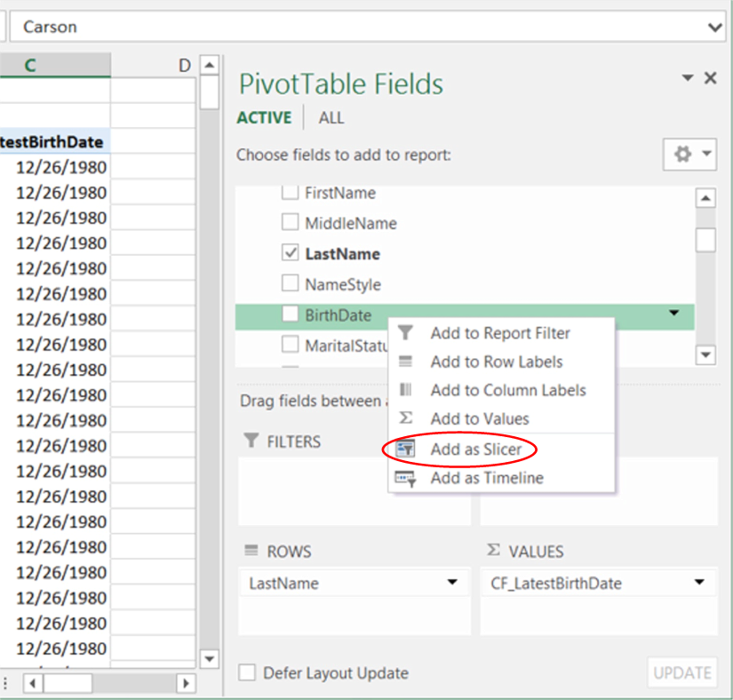Enable the Defer Layout Update checkbox
733x700 pixels.
[x=247, y=672]
